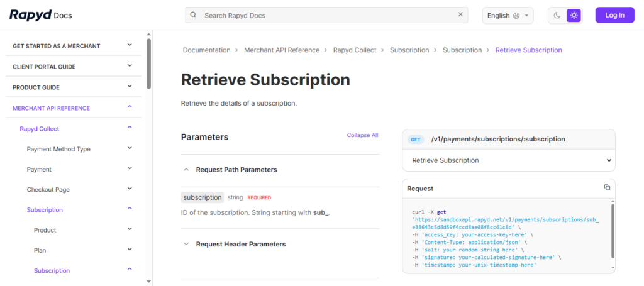Click the GET method badge
The height and width of the screenshot is (286, 644).
(416, 140)
